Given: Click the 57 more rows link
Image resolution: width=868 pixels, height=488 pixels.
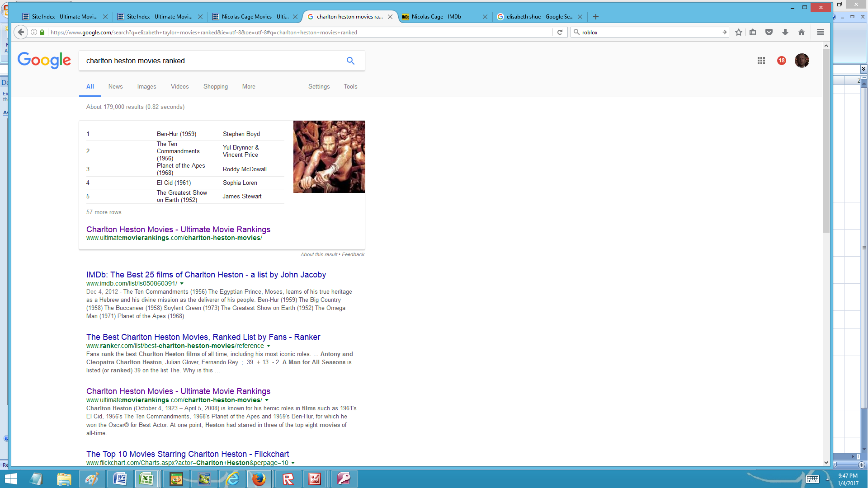Looking at the screenshot, I should (104, 212).
